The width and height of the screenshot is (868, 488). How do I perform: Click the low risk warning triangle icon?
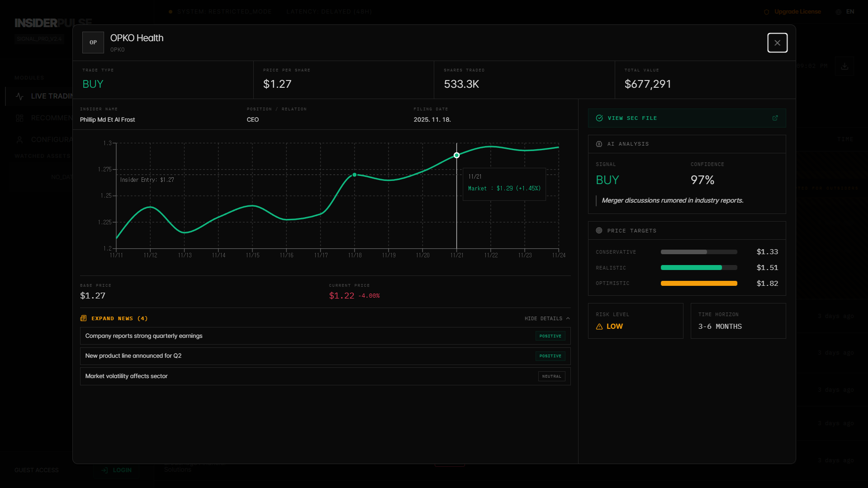click(x=599, y=327)
